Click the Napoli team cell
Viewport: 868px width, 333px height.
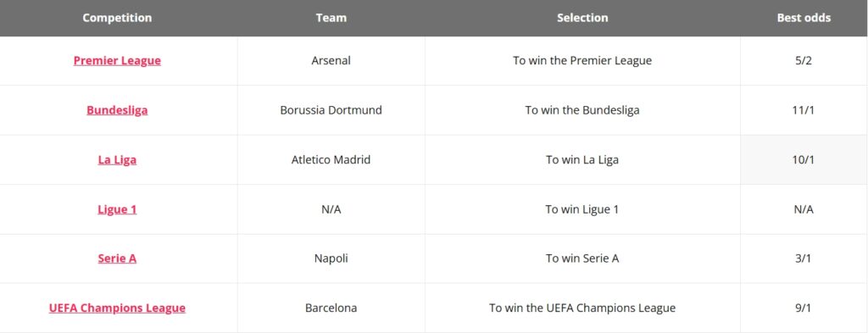tap(331, 258)
